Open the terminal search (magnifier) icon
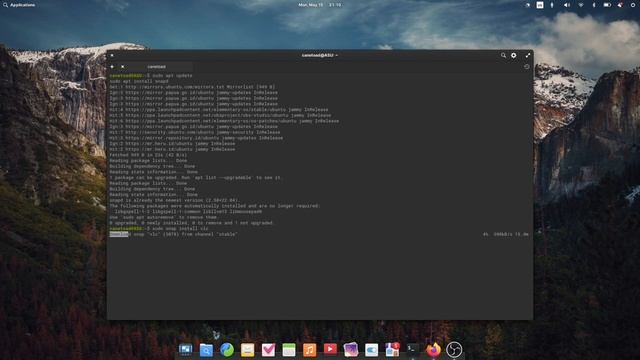 click(503, 56)
